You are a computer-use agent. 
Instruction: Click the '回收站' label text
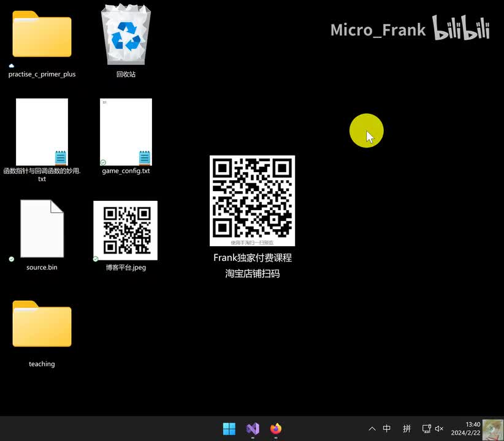(126, 74)
